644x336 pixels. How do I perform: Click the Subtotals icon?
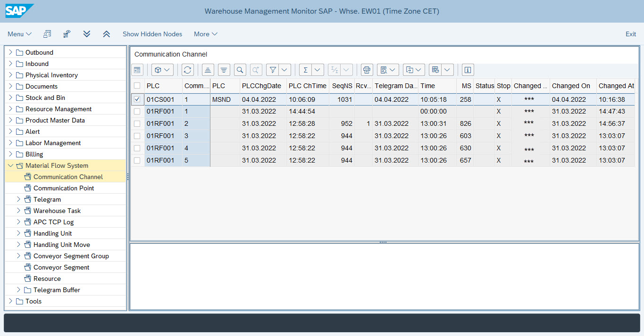(335, 70)
